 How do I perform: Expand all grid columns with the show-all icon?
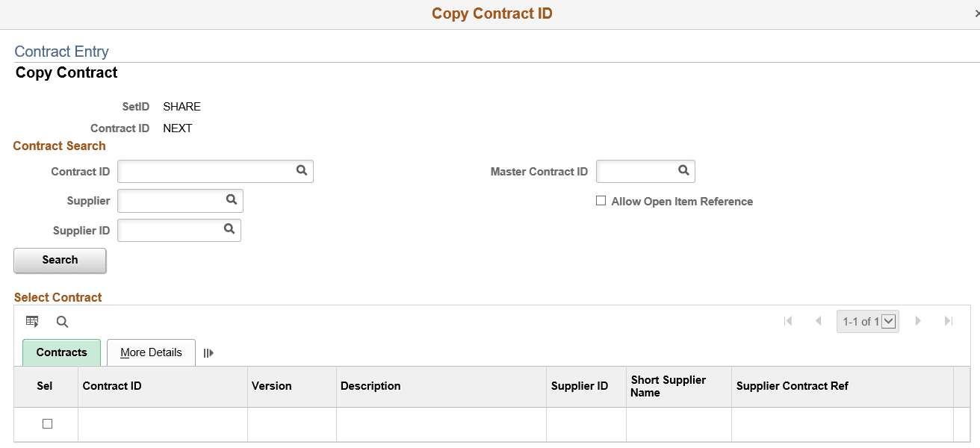click(208, 352)
